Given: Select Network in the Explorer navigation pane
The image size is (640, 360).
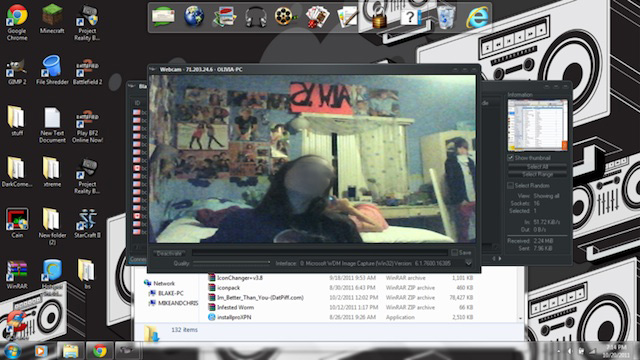Looking at the screenshot, I should pyautogui.click(x=160, y=283).
